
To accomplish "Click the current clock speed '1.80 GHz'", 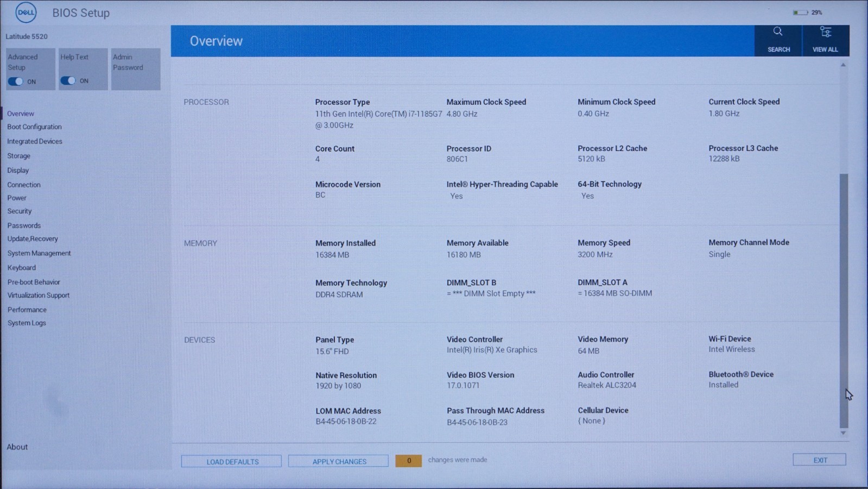I will pos(724,113).
